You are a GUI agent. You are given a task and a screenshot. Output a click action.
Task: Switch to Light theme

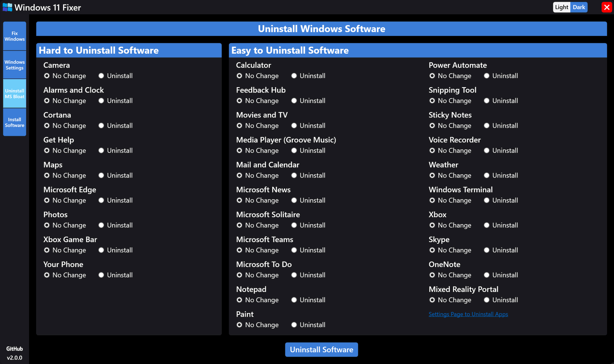(x=562, y=7)
